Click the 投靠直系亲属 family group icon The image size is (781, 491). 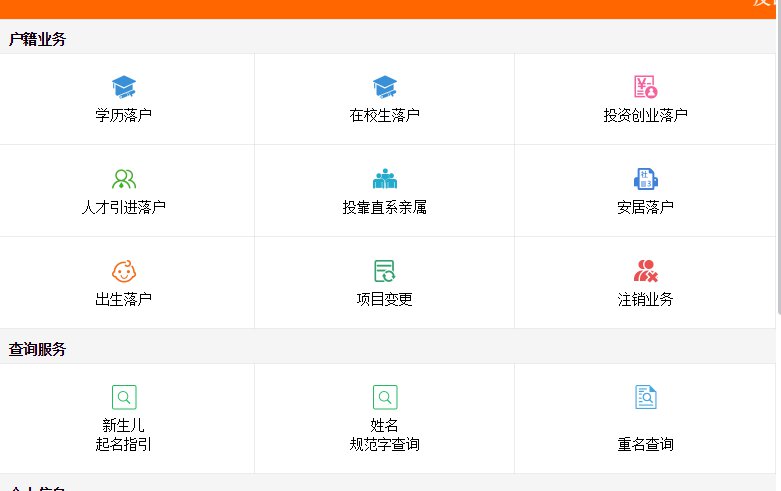click(385, 179)
